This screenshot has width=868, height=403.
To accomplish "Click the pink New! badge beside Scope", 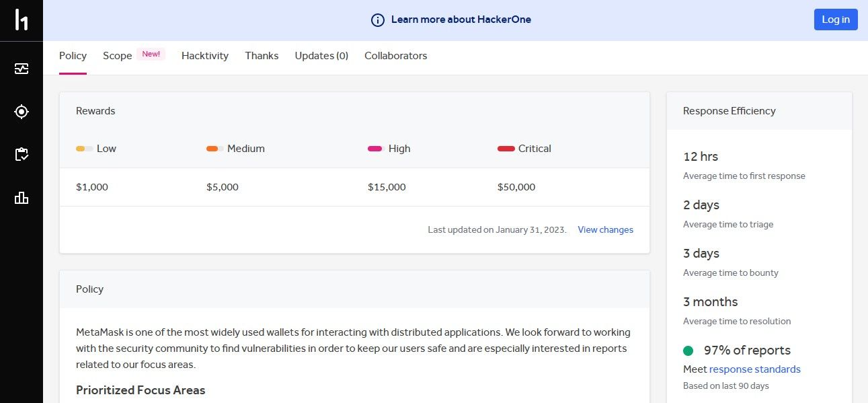I will (151, 54).
